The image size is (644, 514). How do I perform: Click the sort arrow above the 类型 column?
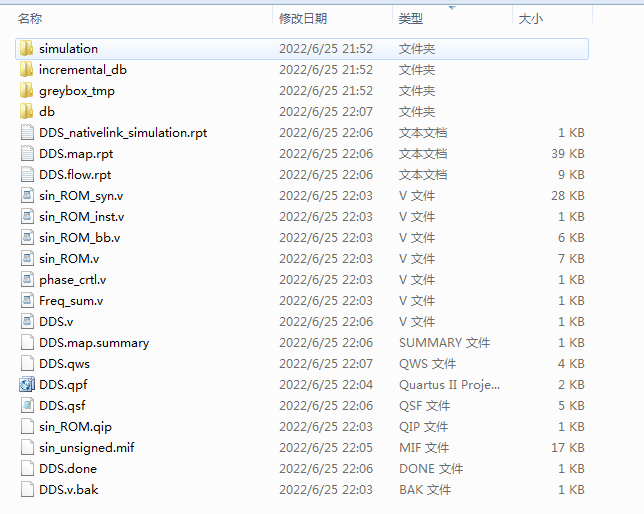point(452,8)
